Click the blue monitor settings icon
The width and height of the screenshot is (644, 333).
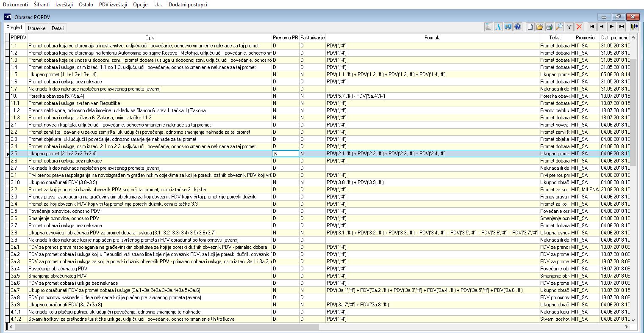508,27
